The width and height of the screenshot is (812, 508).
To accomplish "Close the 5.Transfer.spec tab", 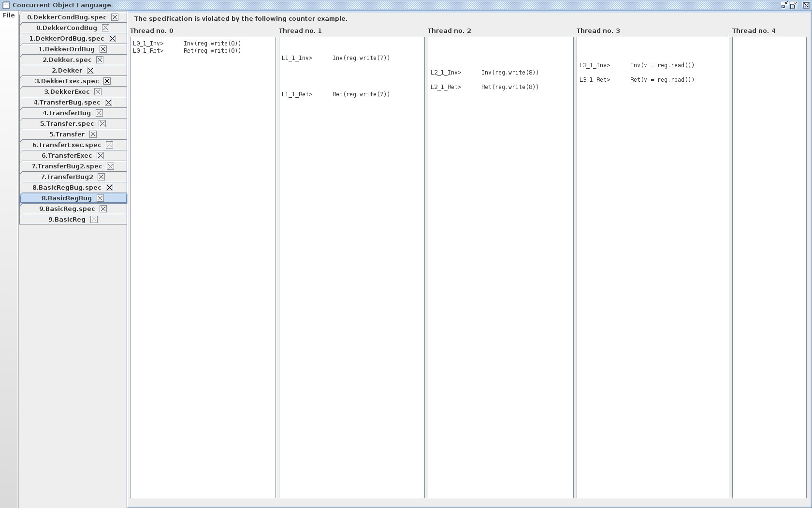I will [102, 123].
